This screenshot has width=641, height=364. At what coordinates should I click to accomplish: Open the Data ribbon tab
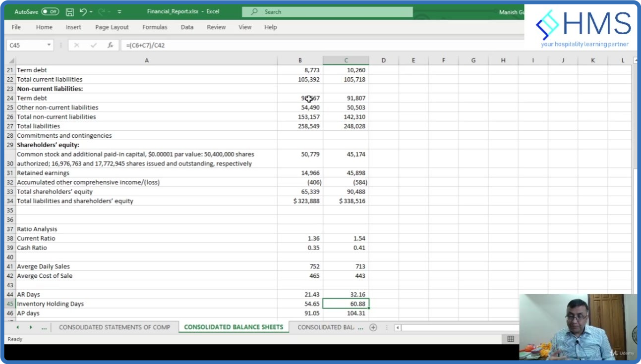pyautogui.click(x=187, y=27)
